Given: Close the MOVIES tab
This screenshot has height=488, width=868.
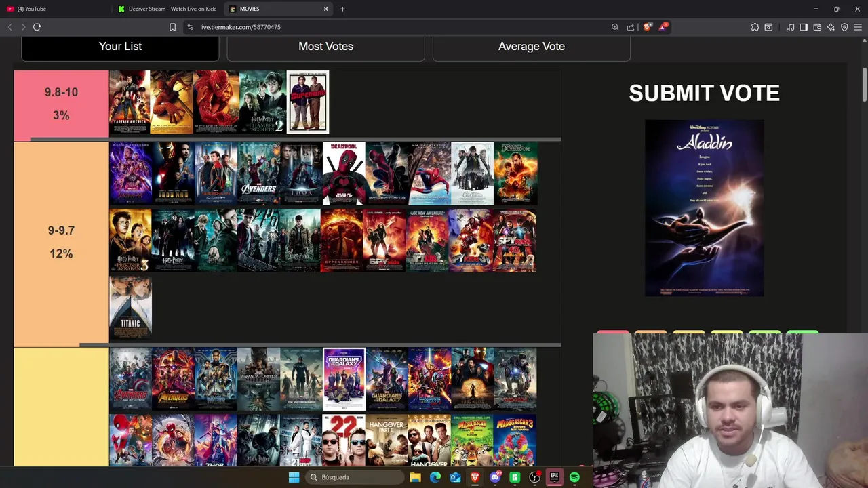Looking at the screenshot, I should click(x=325, y=9).
